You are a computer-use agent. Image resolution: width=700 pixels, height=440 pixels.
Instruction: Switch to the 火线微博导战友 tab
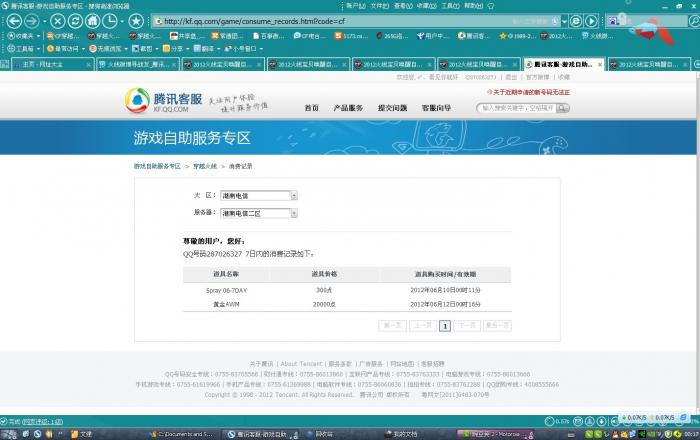point(138,64)
